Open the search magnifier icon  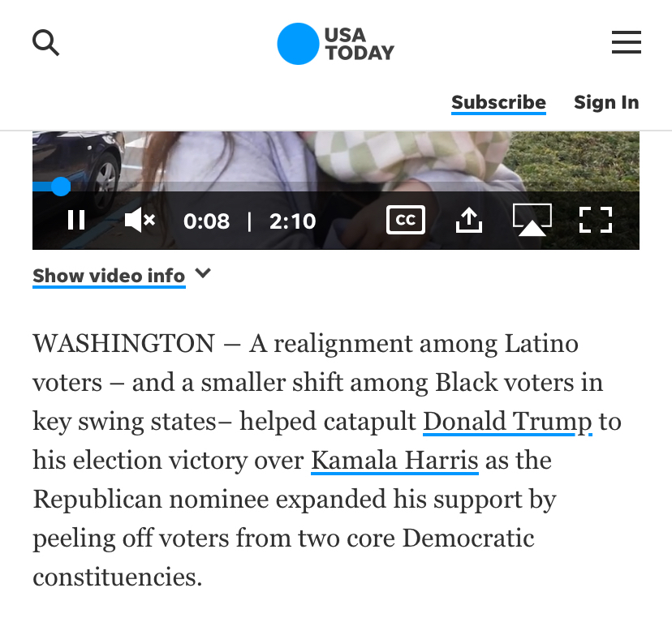click(46, 42)
